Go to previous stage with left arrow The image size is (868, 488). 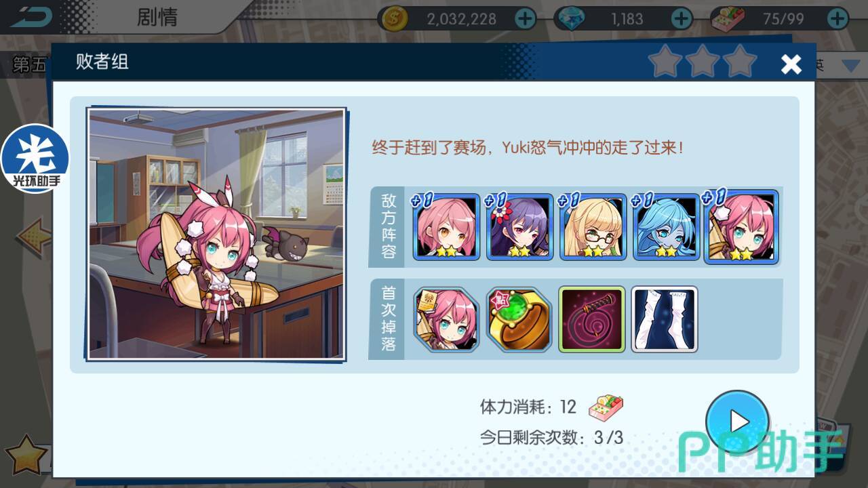point(34,235)
